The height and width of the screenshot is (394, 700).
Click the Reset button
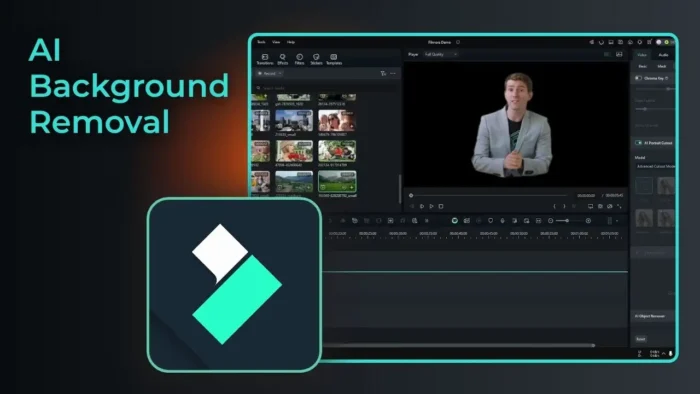[x=641, y=339]
